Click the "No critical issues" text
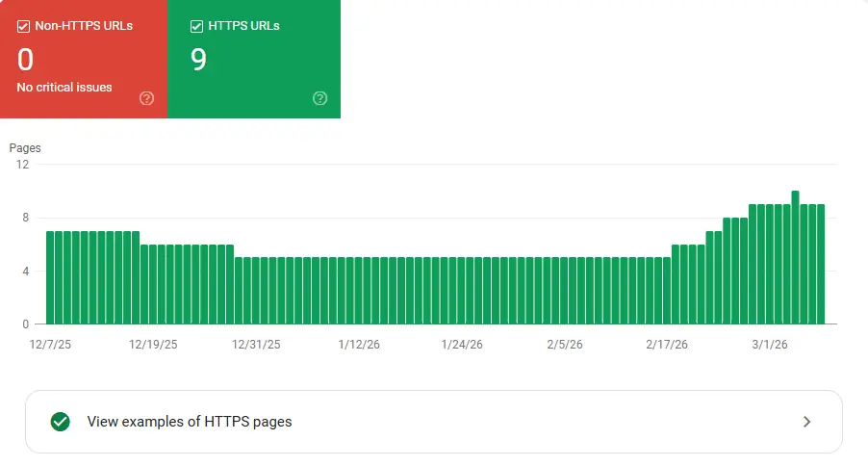This screenshot has height=466, width=868. [64, 88]
